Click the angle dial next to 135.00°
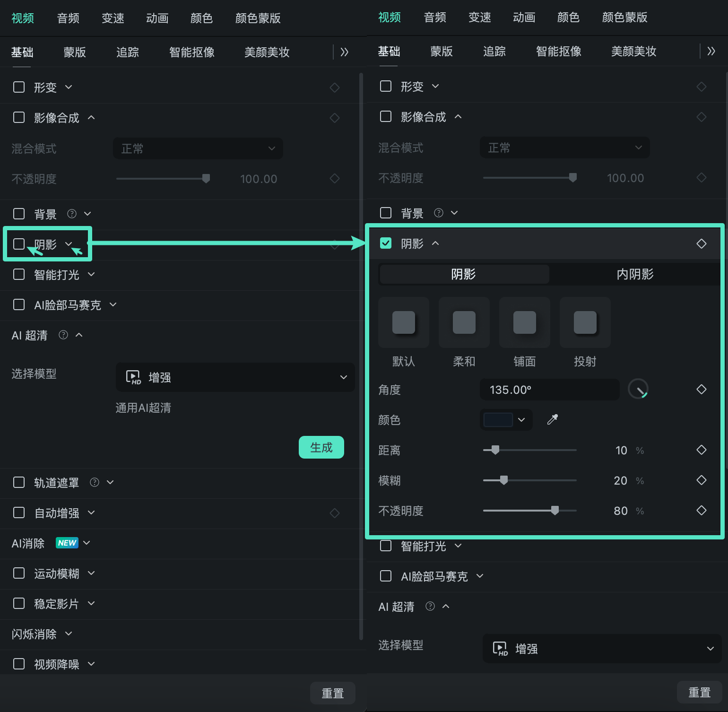Screen dimensions: 728x712 638,389
